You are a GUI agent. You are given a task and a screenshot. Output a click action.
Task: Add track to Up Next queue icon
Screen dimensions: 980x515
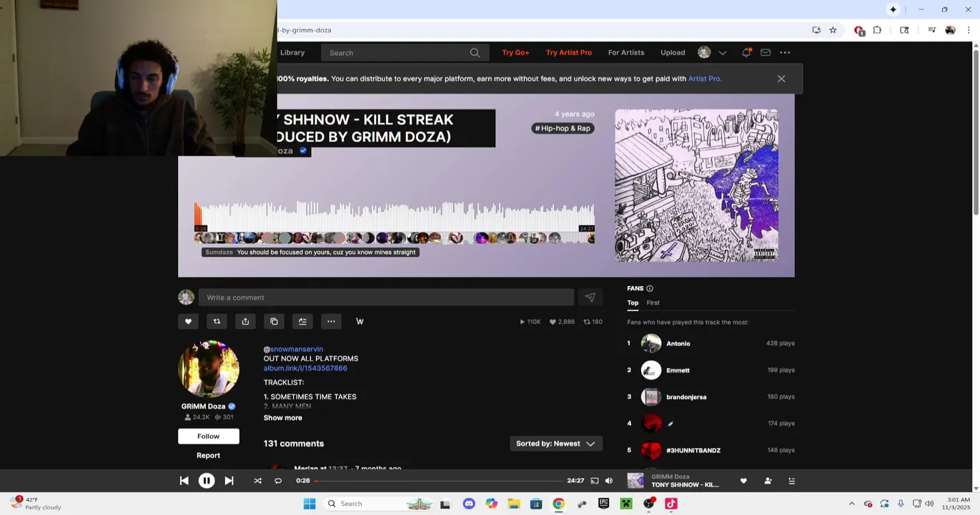(x=302, y=322)
